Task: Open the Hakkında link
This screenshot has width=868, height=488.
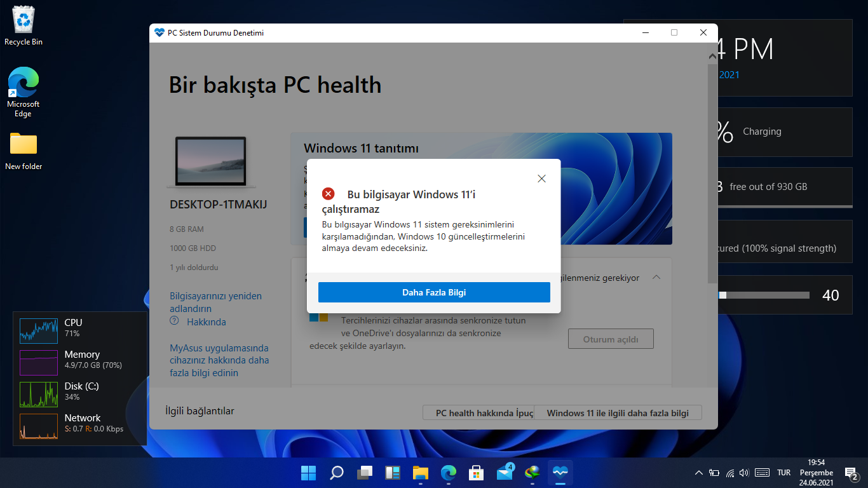Action: (x=207, y=322)
